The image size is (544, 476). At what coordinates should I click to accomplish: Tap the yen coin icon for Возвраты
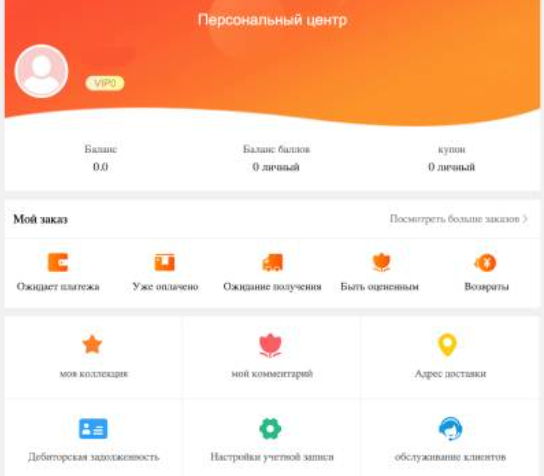click(x=485, y=263)
